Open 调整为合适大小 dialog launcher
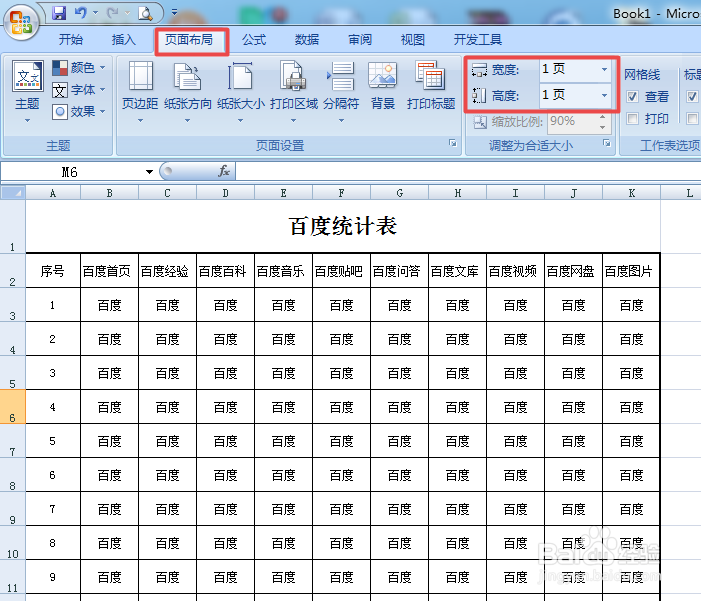The height and width of the screenshot is (601, 701). click(607, 143)
